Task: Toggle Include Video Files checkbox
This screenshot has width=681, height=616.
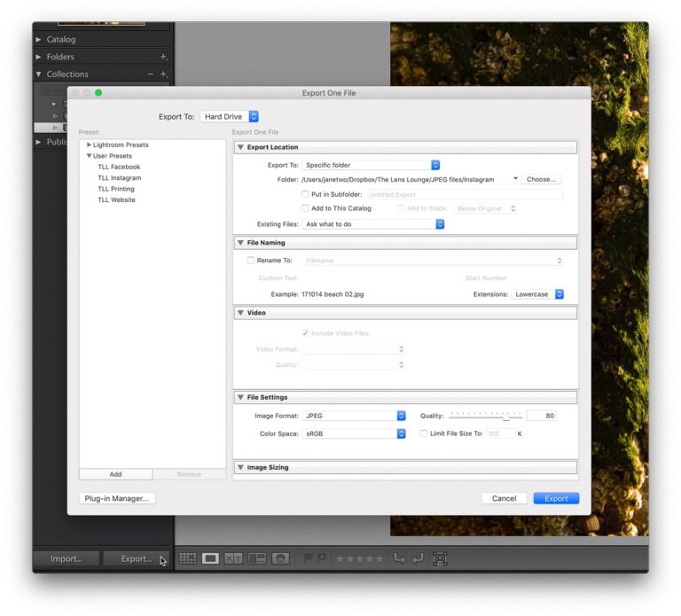Action: 305,333
